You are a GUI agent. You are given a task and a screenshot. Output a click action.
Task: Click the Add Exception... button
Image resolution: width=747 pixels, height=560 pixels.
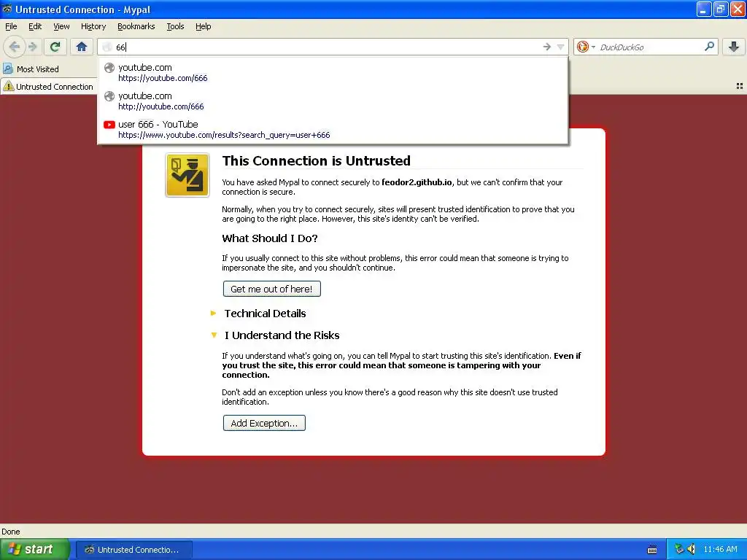pos(264,423)
